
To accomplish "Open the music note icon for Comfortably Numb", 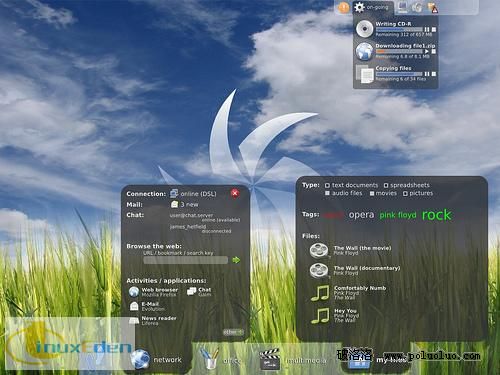I will tap(320, 293).
